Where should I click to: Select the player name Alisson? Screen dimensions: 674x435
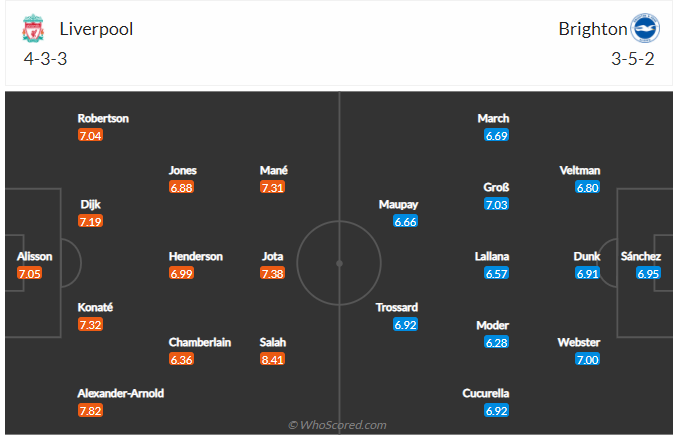click(x=34, y=256)
